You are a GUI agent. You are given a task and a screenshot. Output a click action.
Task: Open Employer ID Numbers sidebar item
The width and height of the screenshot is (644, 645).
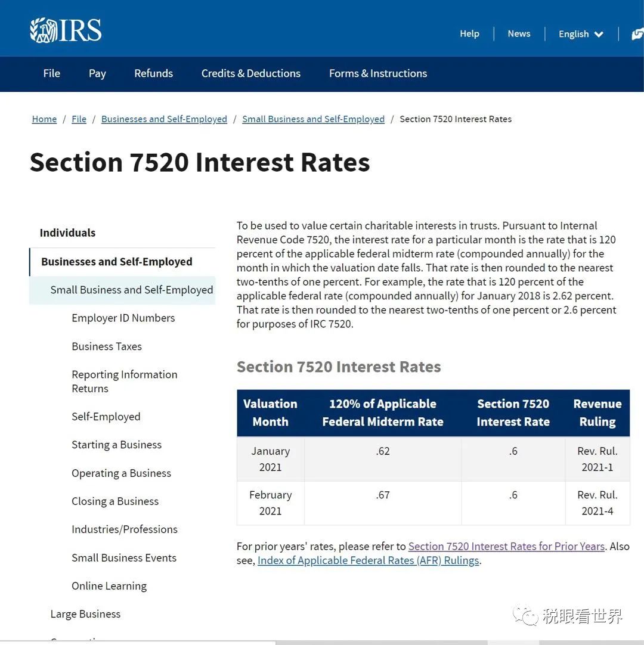(x=123, y=318)
